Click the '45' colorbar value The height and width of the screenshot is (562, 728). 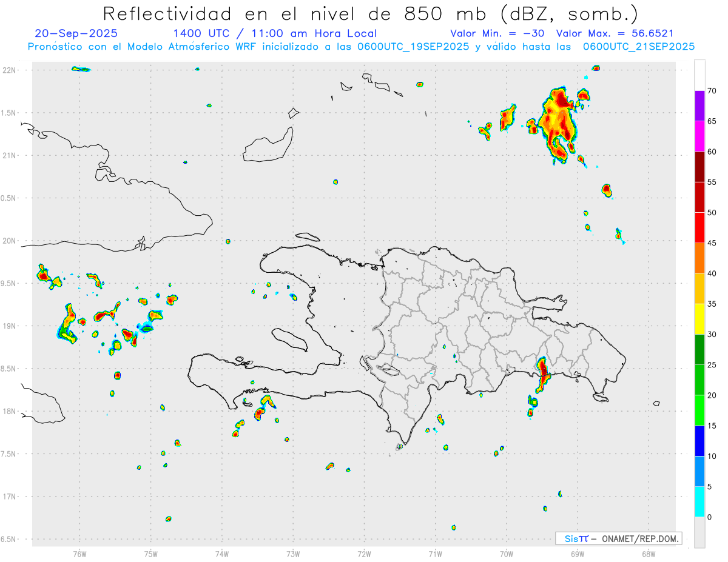(712, 243)
